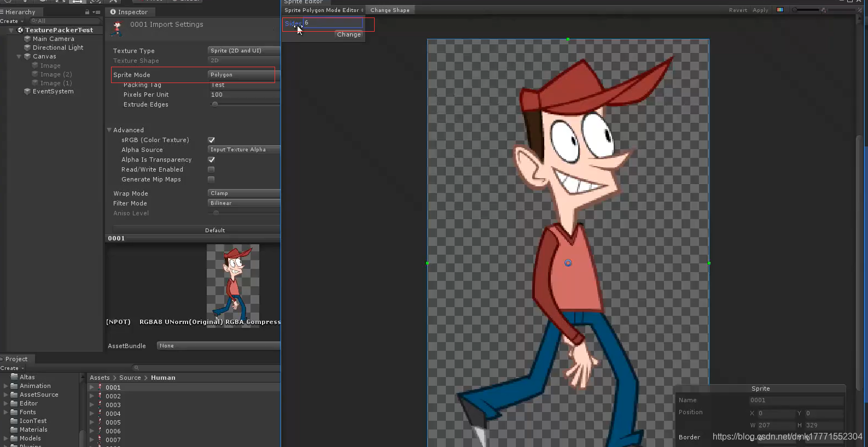
Task: Click the Sides input field
Action: click(x=333, y=23)
